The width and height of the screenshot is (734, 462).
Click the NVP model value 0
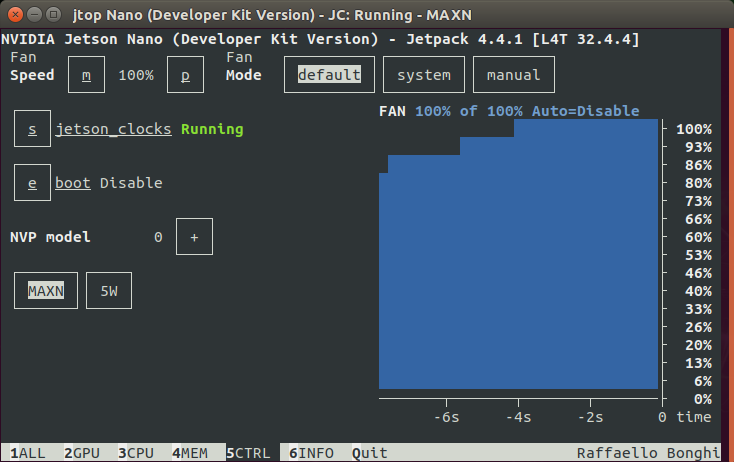pos(158,237)
